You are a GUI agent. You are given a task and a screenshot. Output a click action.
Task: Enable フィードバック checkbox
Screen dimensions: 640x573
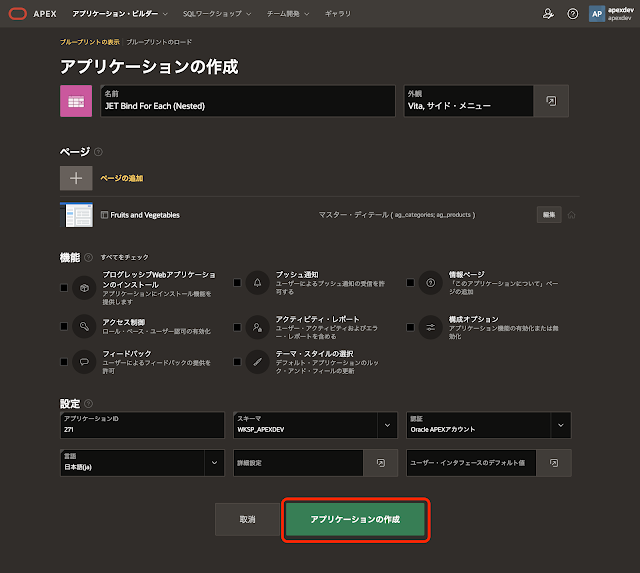point(64,362)
